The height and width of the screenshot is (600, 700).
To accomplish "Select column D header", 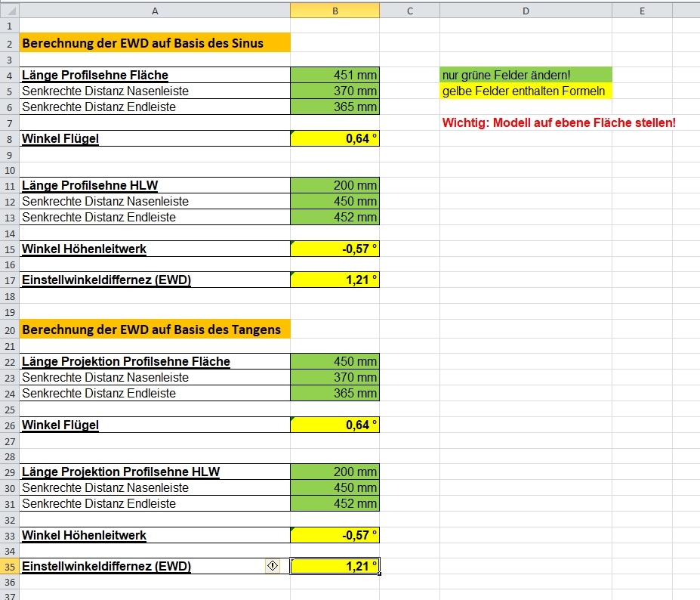I will (526, 11).
